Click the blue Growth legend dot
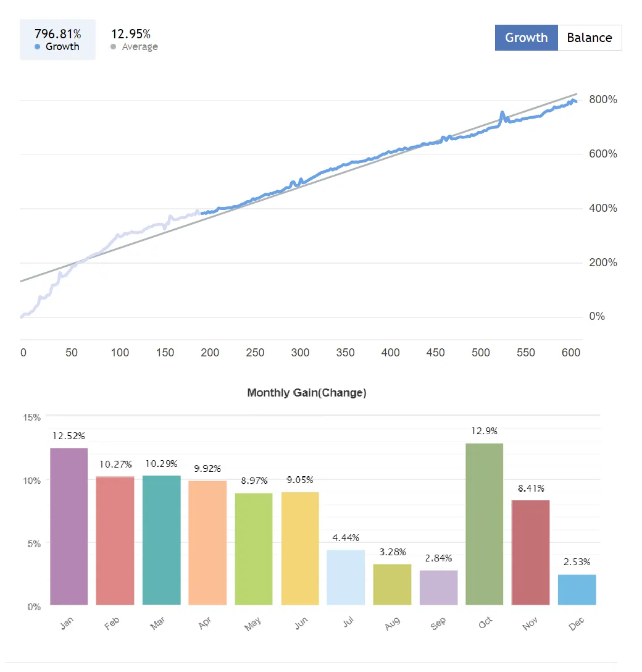 pos(38,47)
